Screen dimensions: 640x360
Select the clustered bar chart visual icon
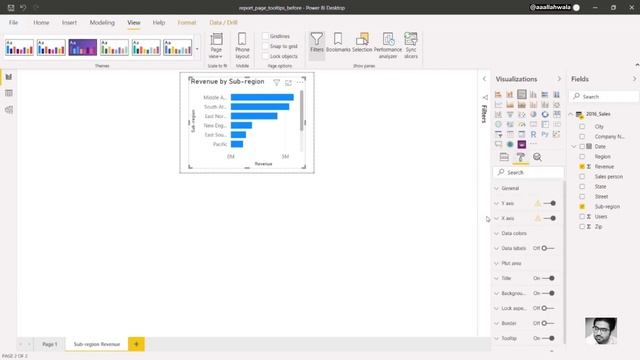522,94
